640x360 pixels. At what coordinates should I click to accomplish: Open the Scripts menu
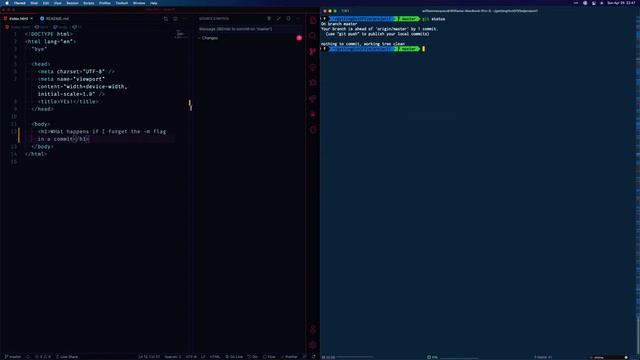[89, 3]
